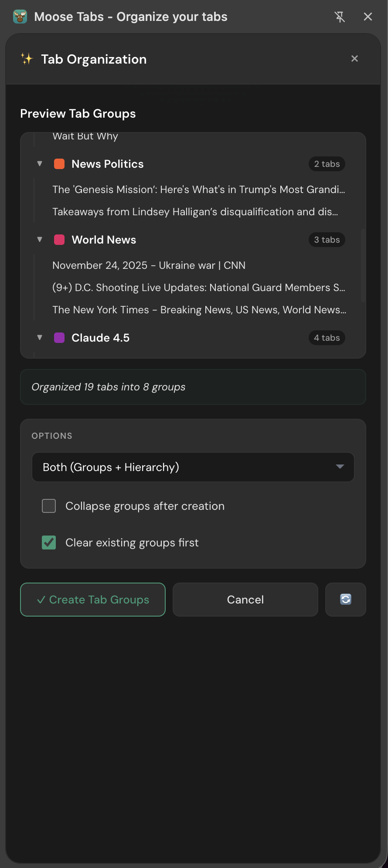The image size is (388, 868).
Task: Click Create Tab Groups button
Action: (93, 600)
